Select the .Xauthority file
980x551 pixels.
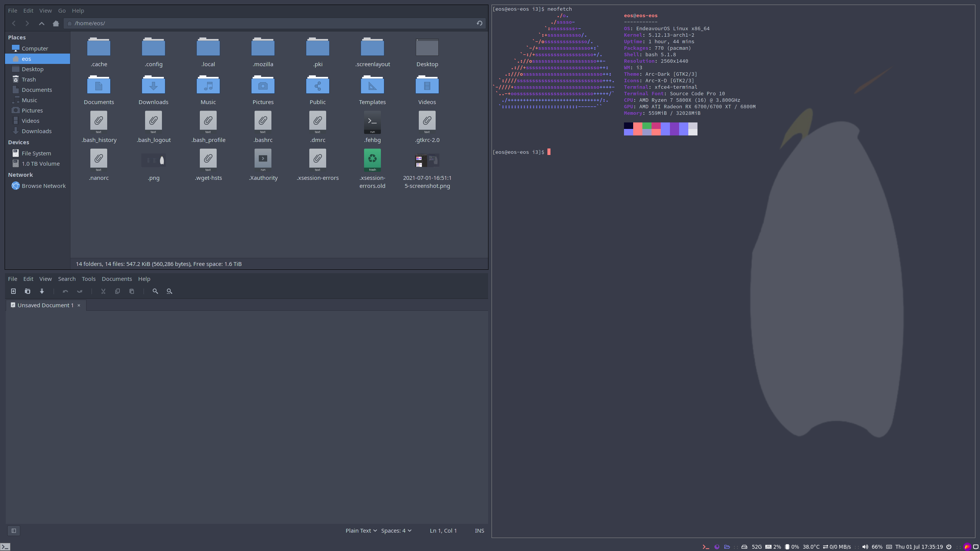[263, 165]
